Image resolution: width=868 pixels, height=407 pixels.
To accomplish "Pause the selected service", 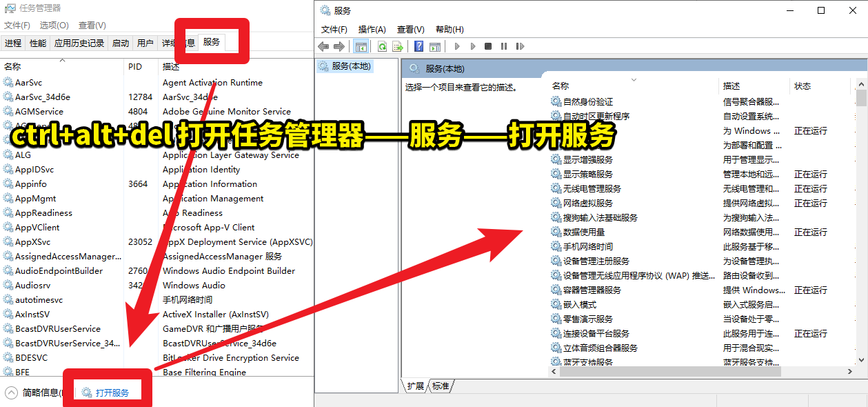I will (x=505, y=46).
